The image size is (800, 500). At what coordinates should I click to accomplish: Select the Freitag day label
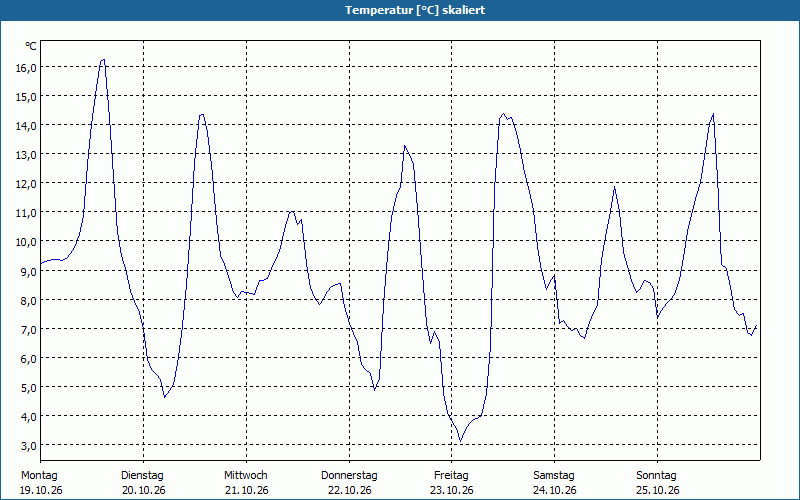coord(452,476)
